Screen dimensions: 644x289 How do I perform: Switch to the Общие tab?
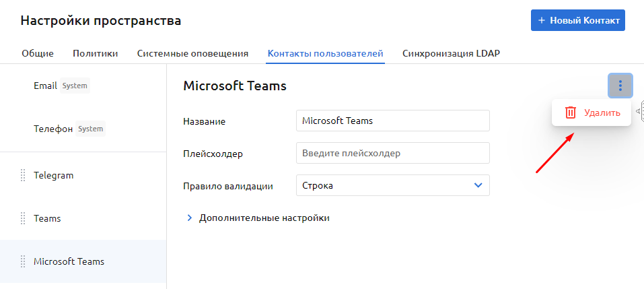click(x=38, y=53)
